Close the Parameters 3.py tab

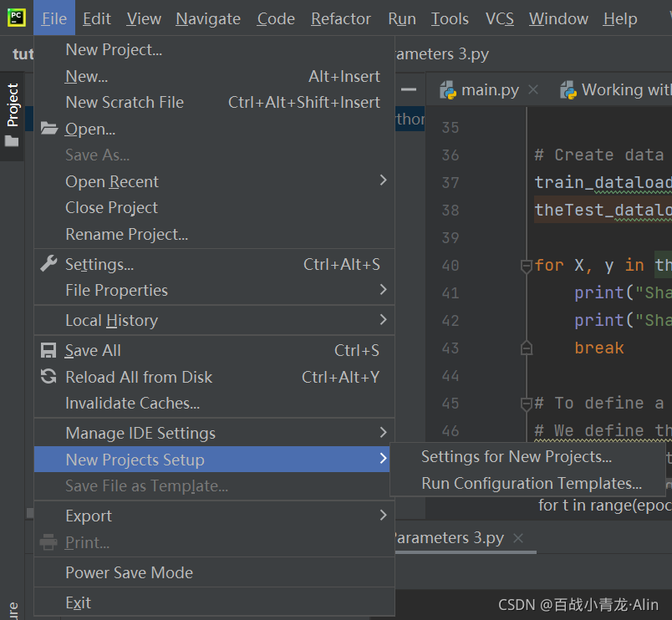(519, 539)
